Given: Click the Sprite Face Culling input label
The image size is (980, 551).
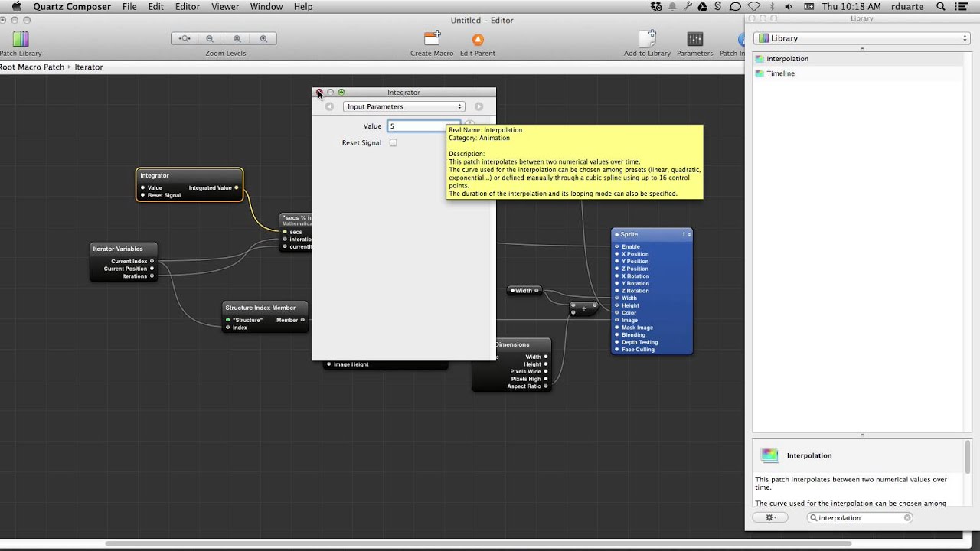Looking at the screenshot, I should 638,350.
